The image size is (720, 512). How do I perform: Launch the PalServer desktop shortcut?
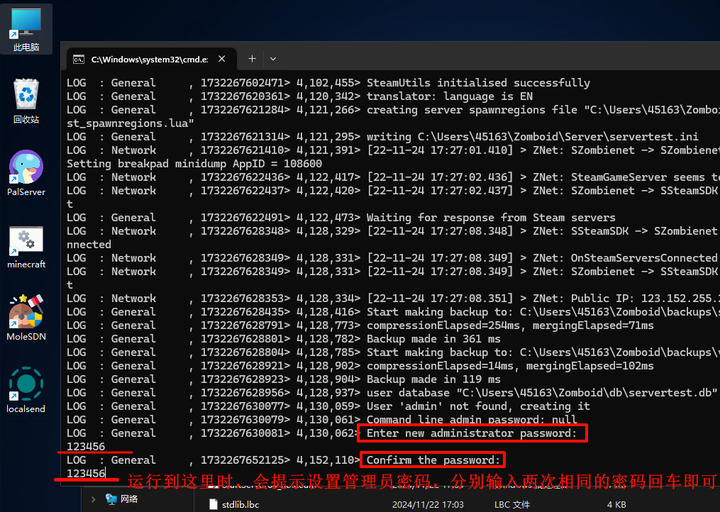coord(26,173)
